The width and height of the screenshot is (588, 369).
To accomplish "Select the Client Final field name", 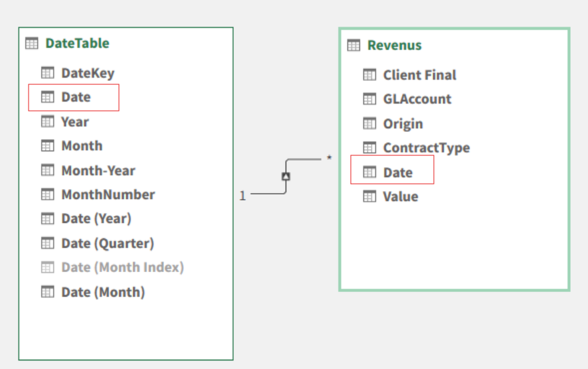I will click(x=420, y=75).
